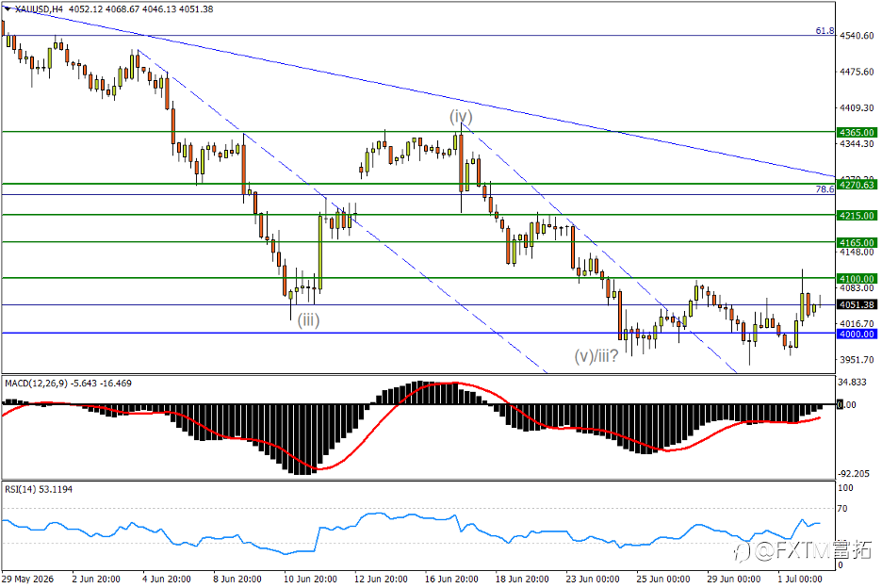The height and width of the screenshot is (588, 882).
Task: Click the green 4270.63 price level label
Action: pyautogui.click(x=857, y=185)
